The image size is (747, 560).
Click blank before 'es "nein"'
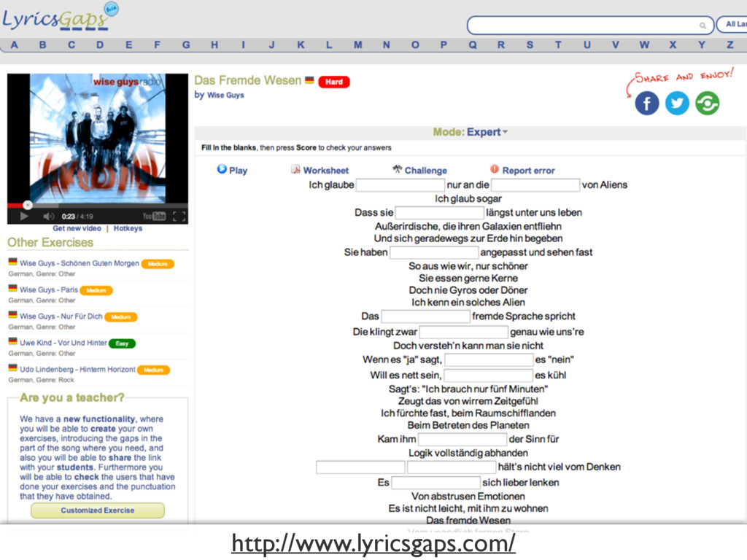click(489, 359)
